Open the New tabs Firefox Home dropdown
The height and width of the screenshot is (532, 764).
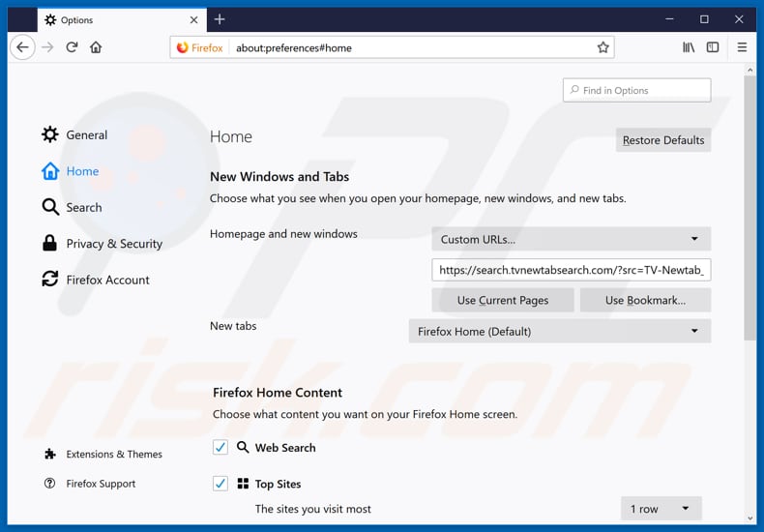[x=560, y=331]
